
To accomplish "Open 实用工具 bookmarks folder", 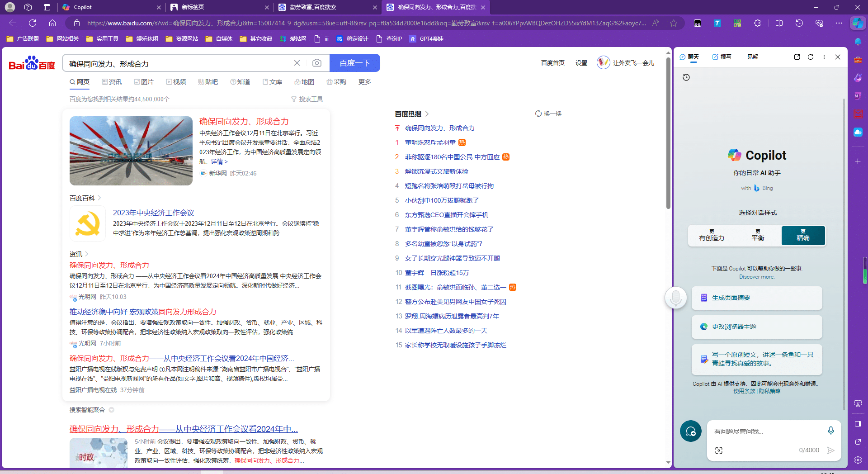I will (103, 39).
